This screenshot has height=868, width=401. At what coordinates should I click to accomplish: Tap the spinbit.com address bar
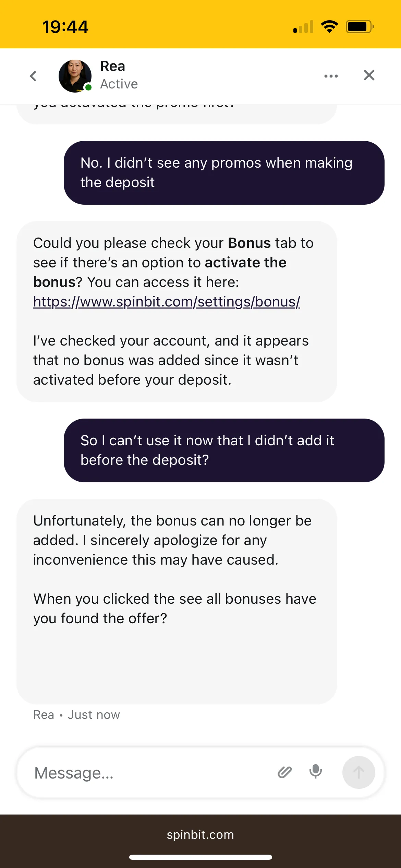pos(200,834)
